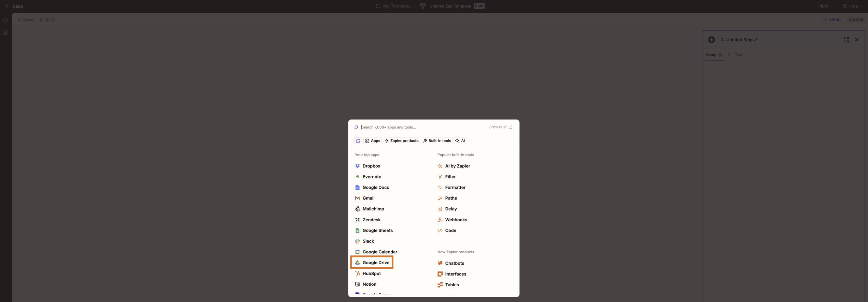868x302 pixels.
Task: Switch to the Test tab
Action: click(x=741, y=55)
